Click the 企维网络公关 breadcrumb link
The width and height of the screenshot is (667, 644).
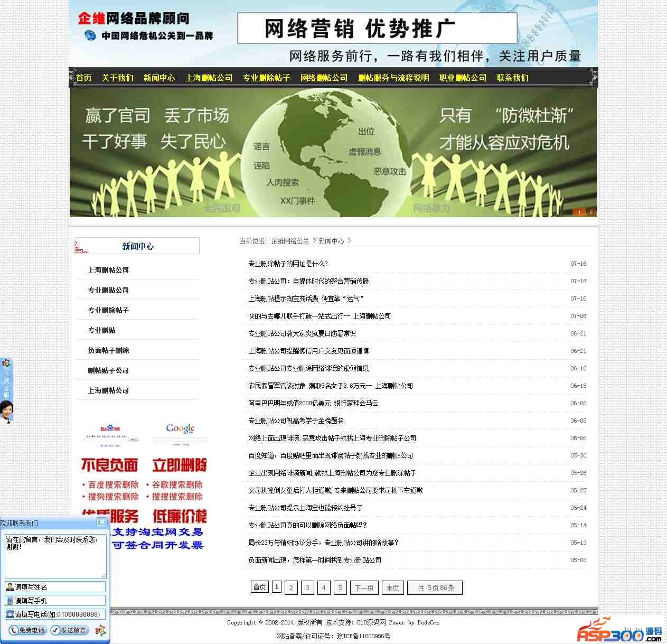[x=290, y=241]
